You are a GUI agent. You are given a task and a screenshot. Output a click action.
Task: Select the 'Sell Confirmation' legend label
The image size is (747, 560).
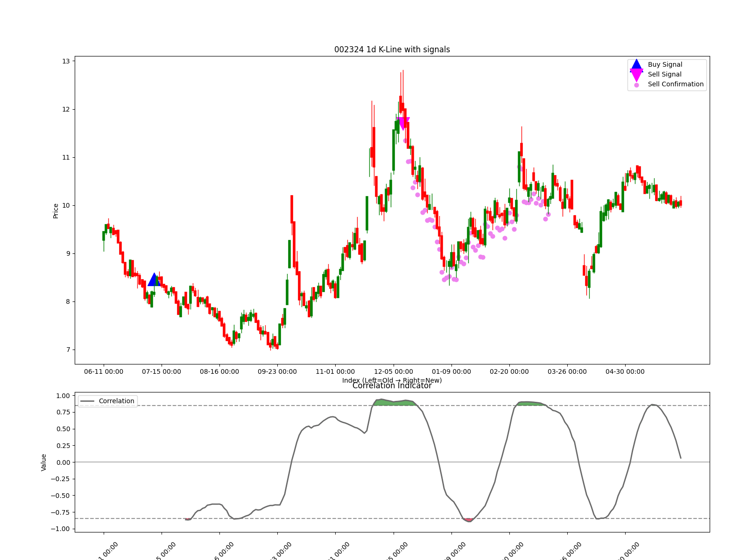tap(676, 84)
